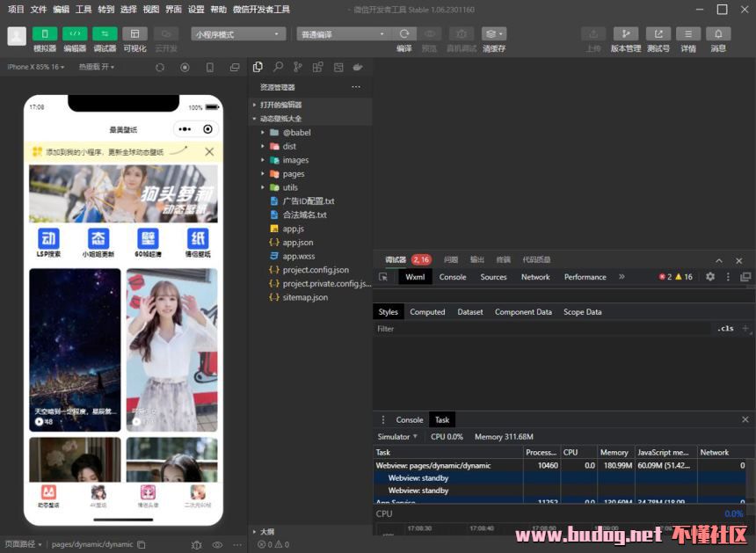Open app.json in the file tree
756x553 pixels.
pos(297,243)
